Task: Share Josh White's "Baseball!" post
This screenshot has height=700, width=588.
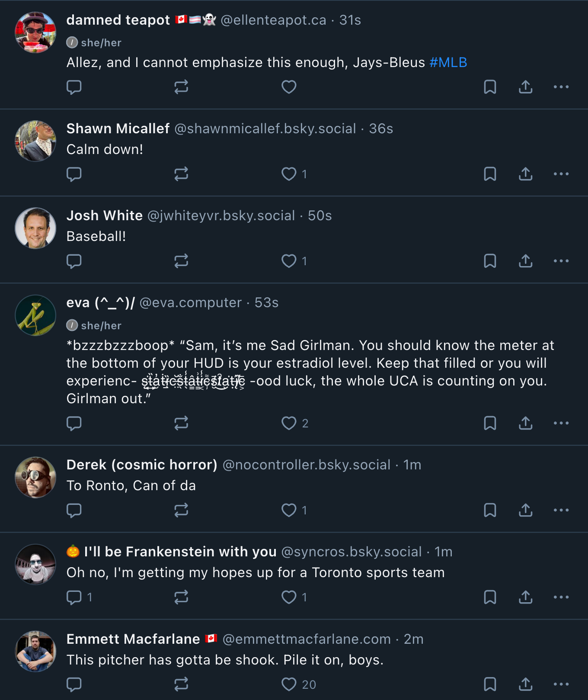Action: click(525, 261)
